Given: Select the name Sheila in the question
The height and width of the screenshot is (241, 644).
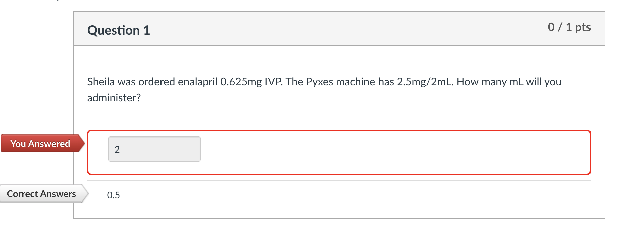Looking at the screenshot, I should coord(101,81).
